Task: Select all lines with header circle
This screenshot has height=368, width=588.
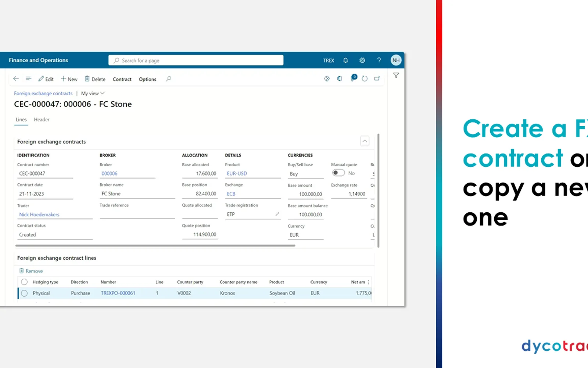Action: click(24, 282)
